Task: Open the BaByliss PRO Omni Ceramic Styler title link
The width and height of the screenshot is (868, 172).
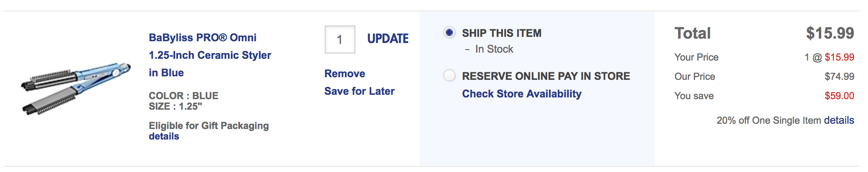Action: coord(210,55)
